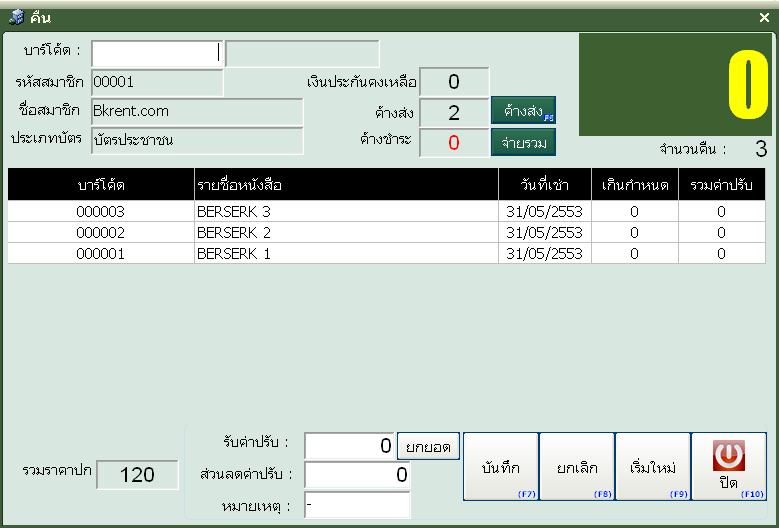Click the บันทึก (F7) save button
This screenshot has width=779, height=528.
[500, 466]
